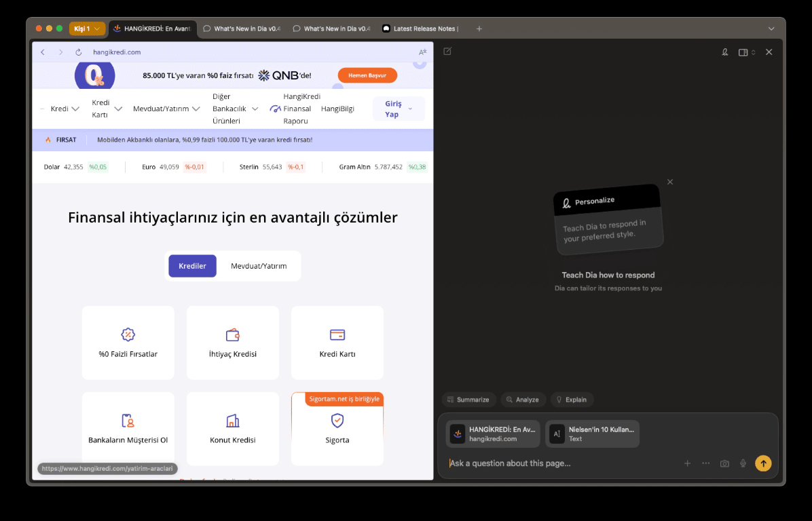
Task: Focus the Ask a question input field
Action: coord(562,463)
